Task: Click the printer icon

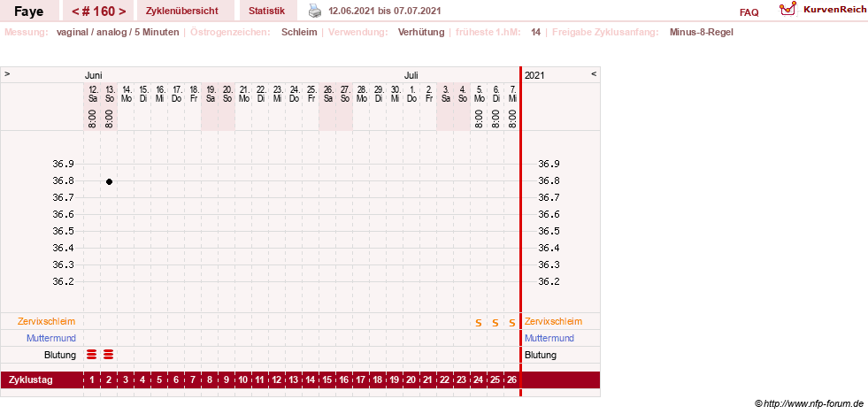Action: pyautogui.click(x=314, y=11)
